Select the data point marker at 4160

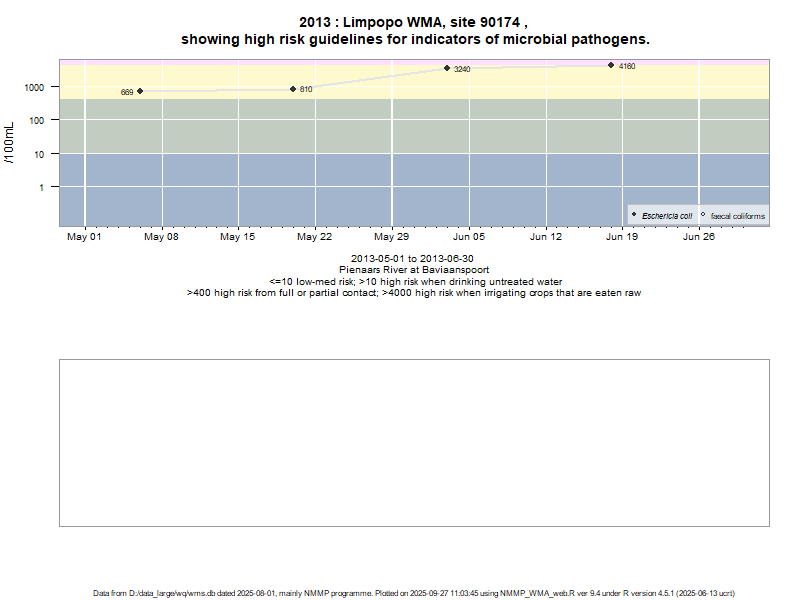click(x=611, y=65)
